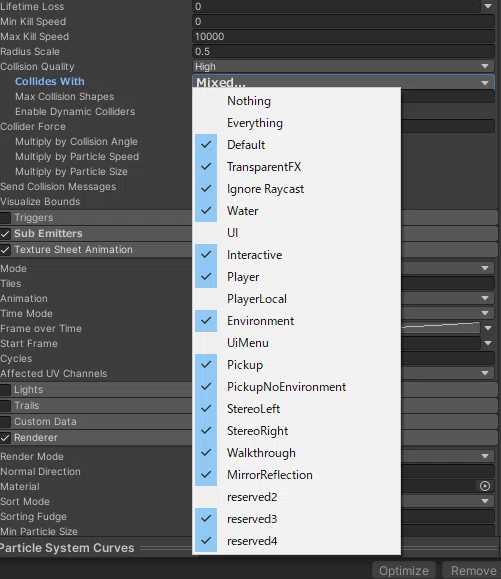Uncheck the StereoRight layer
Image resolution: width=501 pixels, height=579 pixels.
click(x=296, y=431)
